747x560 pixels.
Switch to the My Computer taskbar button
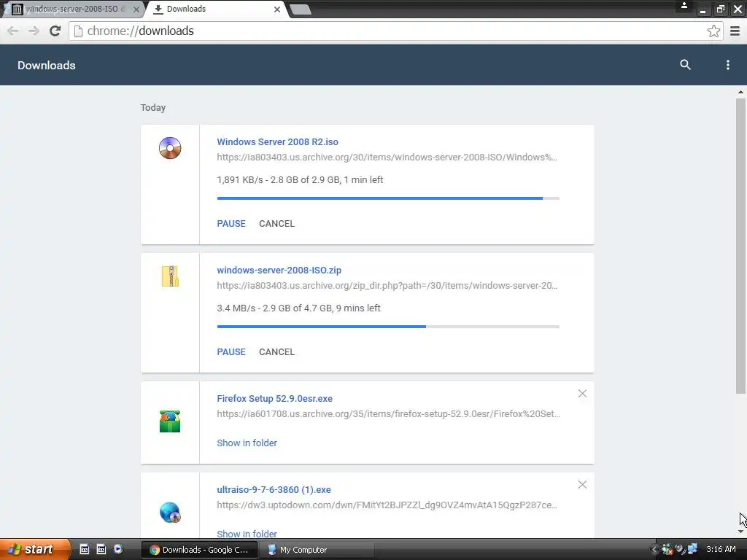tap(317, 550)
